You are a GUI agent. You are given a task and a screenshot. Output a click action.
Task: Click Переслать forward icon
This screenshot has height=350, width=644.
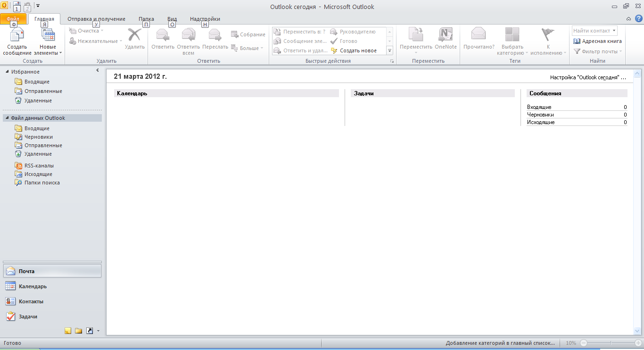click(x=215, y=35)
